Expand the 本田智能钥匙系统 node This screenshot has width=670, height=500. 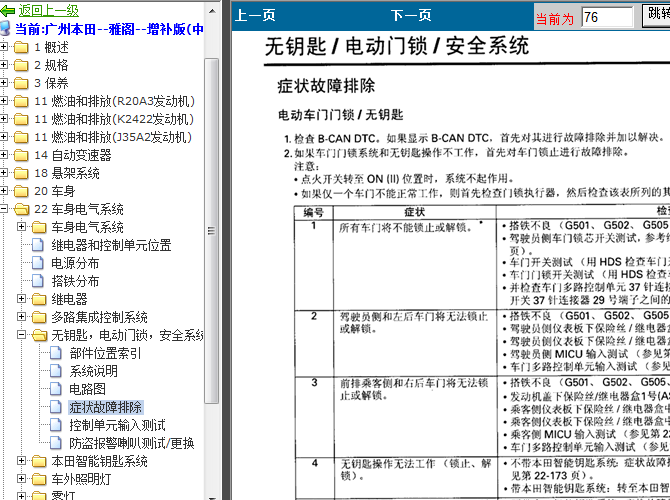[x=21, y=460]
